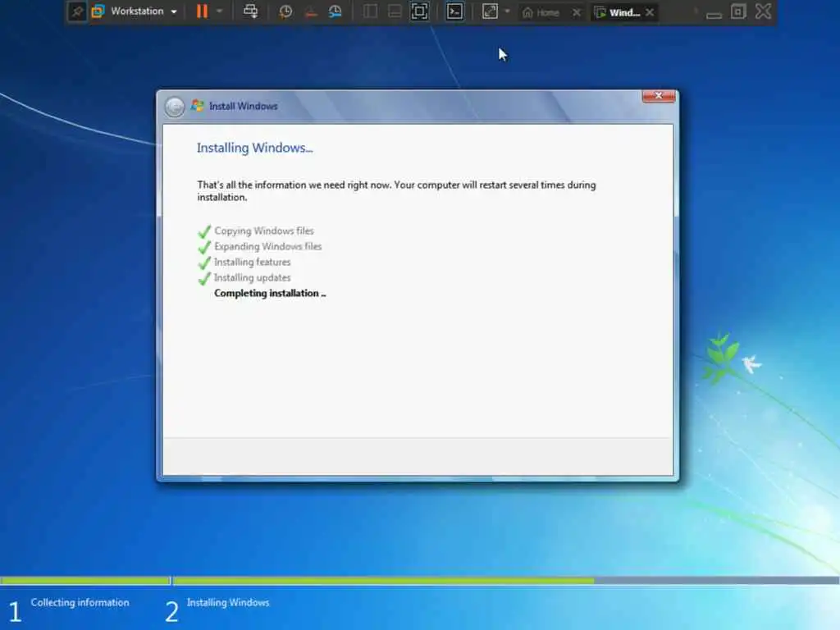Screen dimensions: 840x630
Task: Open power options dropdown next to pause
Action: [x=219, y=11]
